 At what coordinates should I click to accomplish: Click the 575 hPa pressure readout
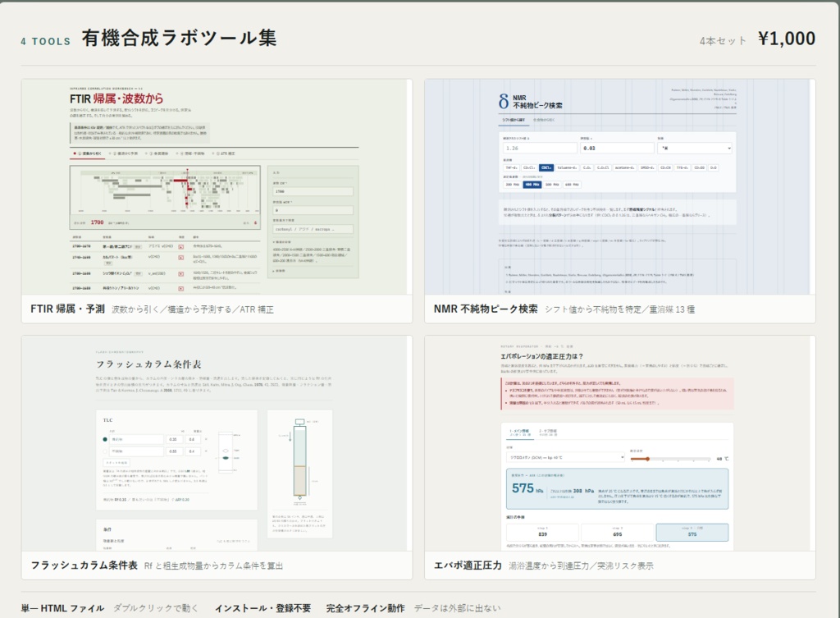tap(527, 488)
